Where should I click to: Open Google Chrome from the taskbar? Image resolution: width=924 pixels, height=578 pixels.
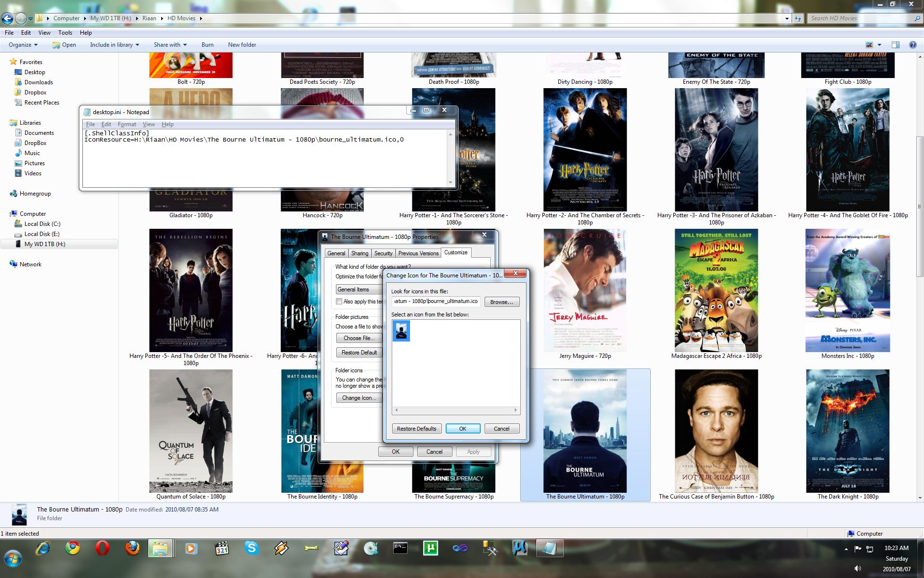72,548
